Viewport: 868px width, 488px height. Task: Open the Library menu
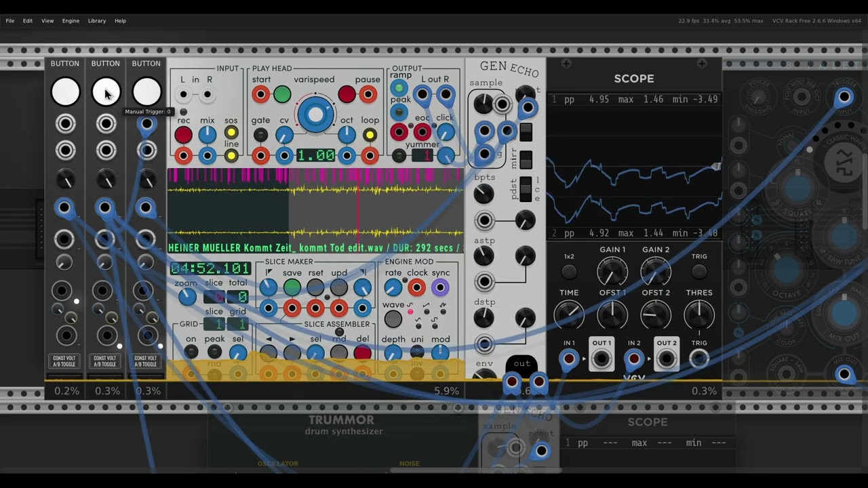pyautogui.click(x=97, y=21)
